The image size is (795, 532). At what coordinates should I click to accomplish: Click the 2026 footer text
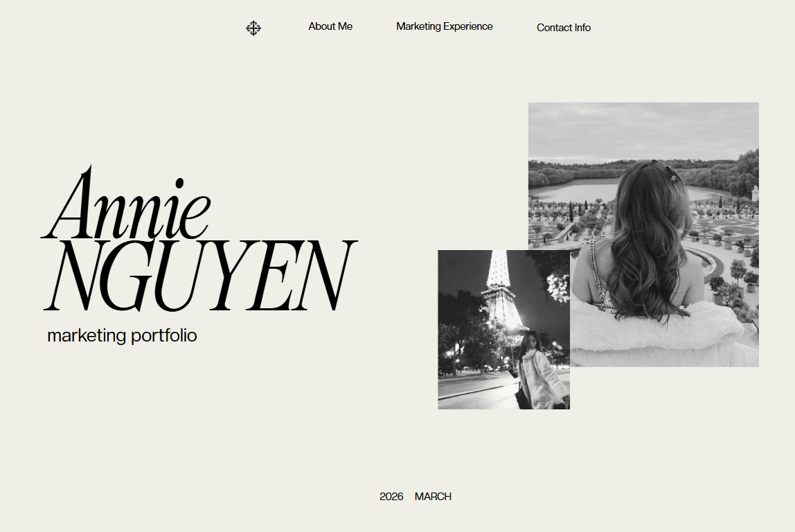click(390, 496)
